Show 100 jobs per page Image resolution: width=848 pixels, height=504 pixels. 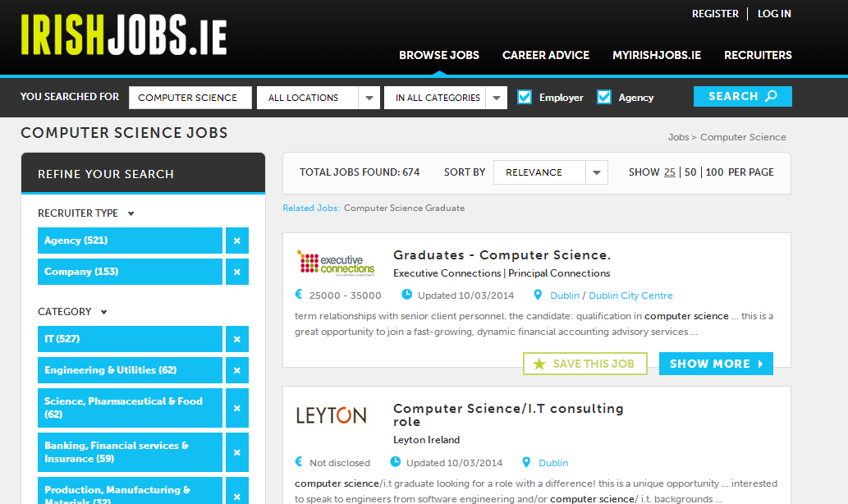pos(714,172)
